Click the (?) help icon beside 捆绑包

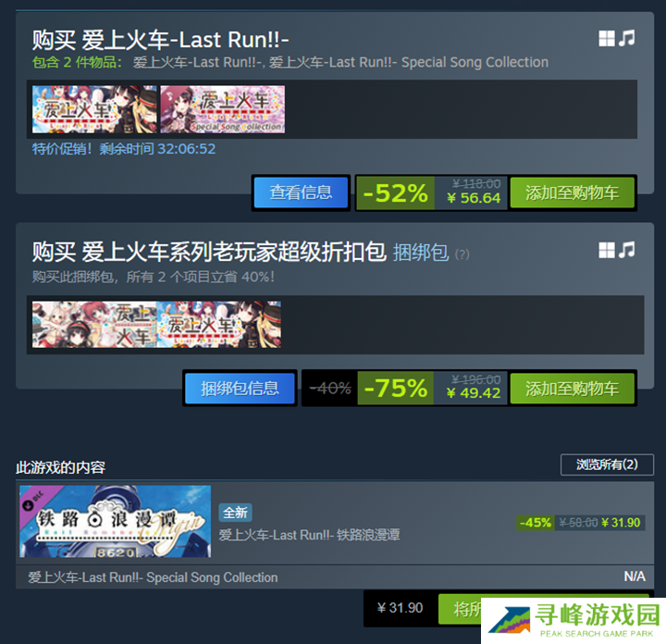click(462, 254)
